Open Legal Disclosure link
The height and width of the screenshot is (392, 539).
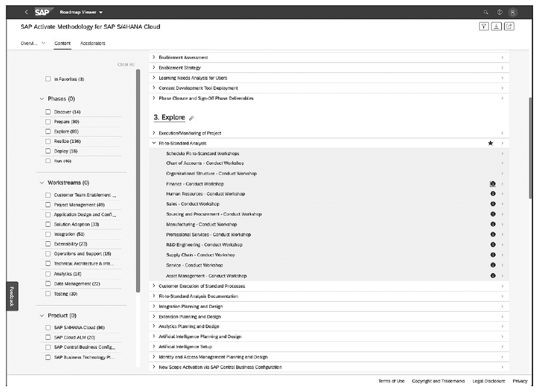pyautogui.click(x=489, y=381)
